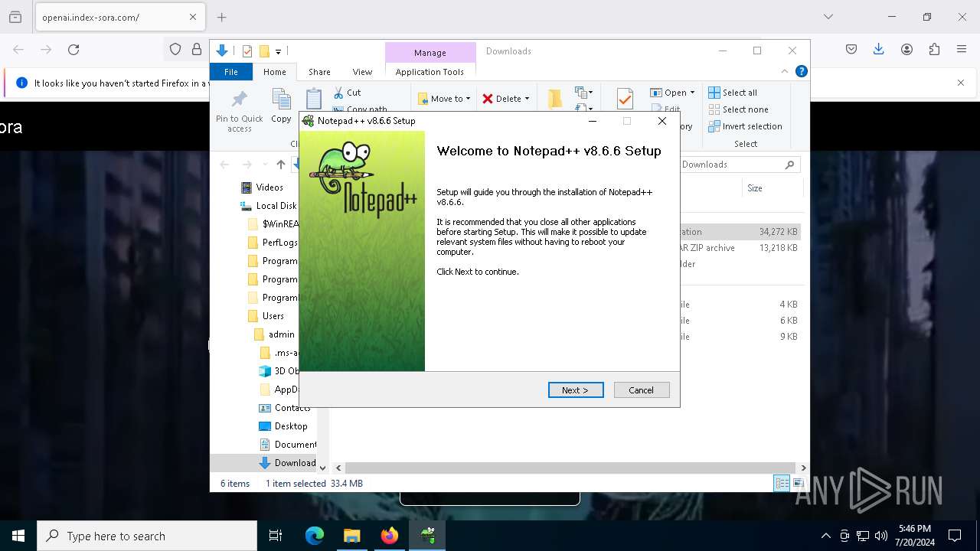Click the New folder icon

(555, 98)
